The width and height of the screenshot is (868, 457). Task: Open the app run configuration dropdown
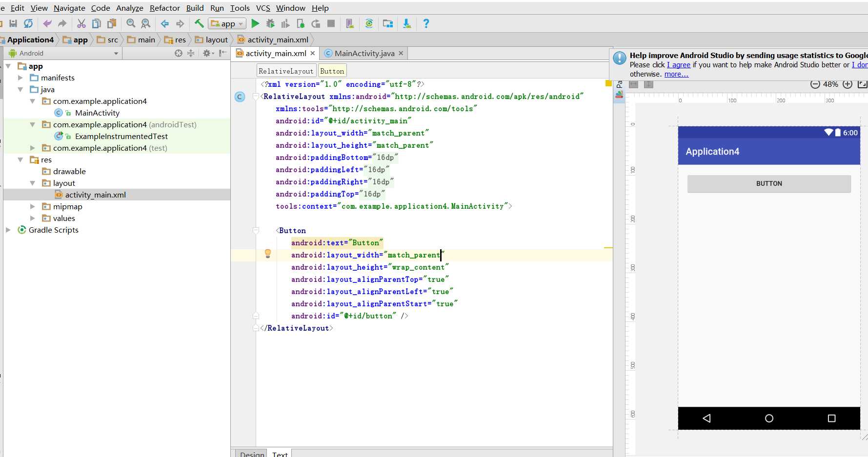227,23
